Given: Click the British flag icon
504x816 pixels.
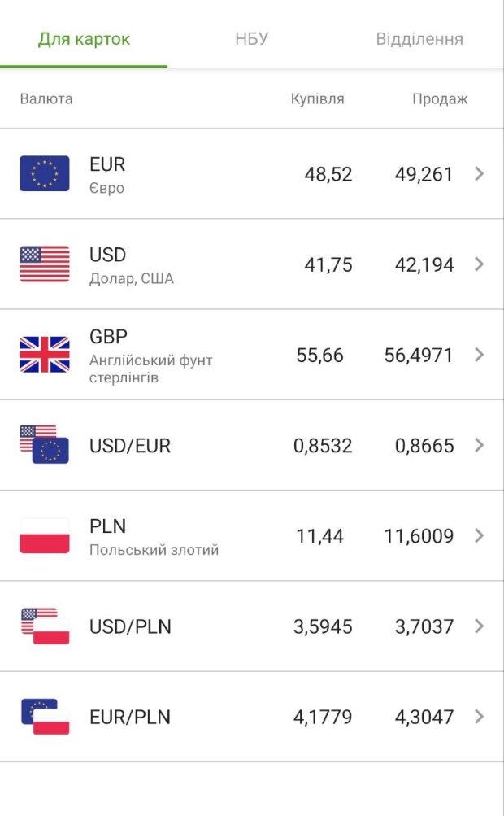Looking at the screenshot, I should point(45,355).
